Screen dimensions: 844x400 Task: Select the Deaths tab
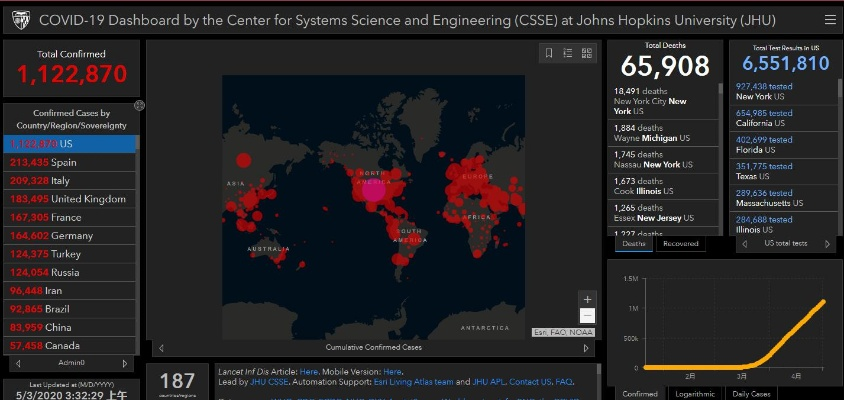[x=634, y=243]
